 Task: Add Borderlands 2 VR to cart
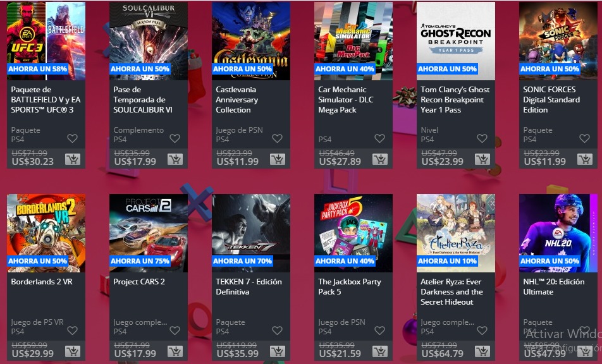coord(73,351)
